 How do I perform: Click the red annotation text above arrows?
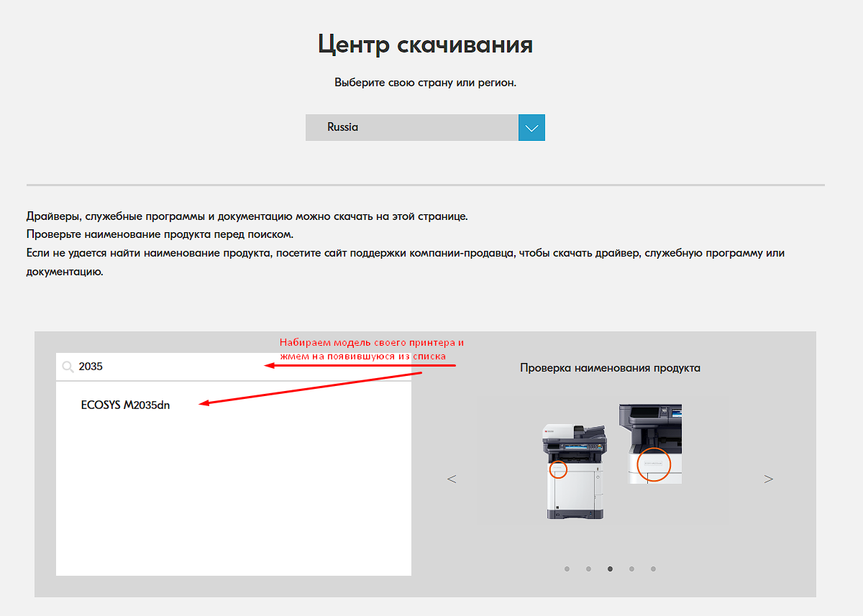(371, 349)
